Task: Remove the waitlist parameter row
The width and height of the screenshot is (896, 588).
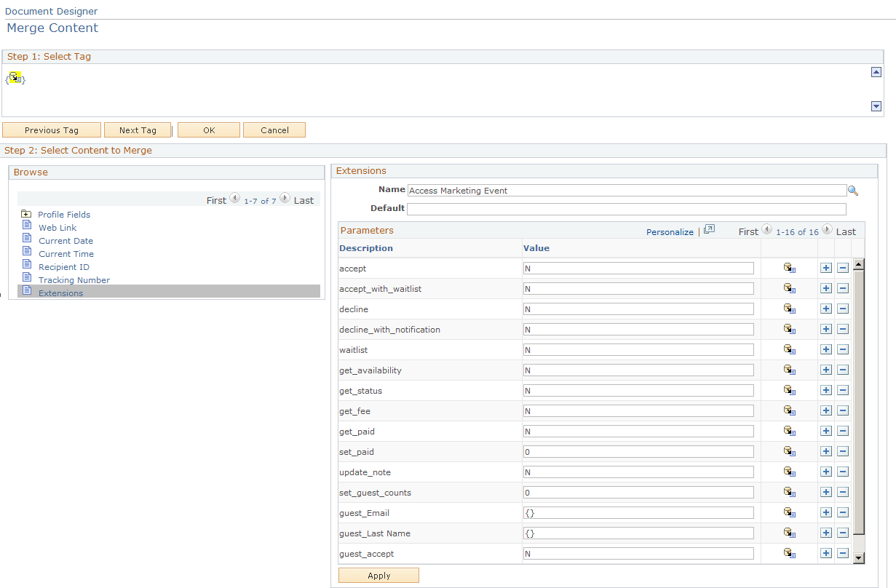Action: tap(843, 349)
